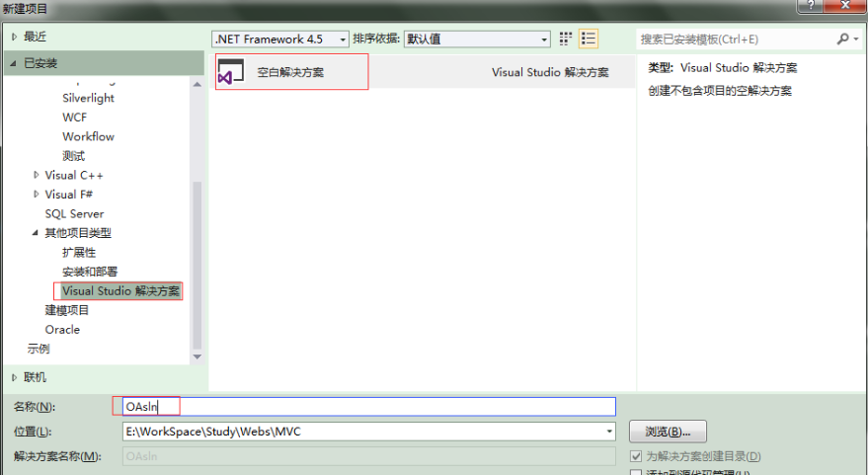Click the search magnifier icon

[842, 39]
